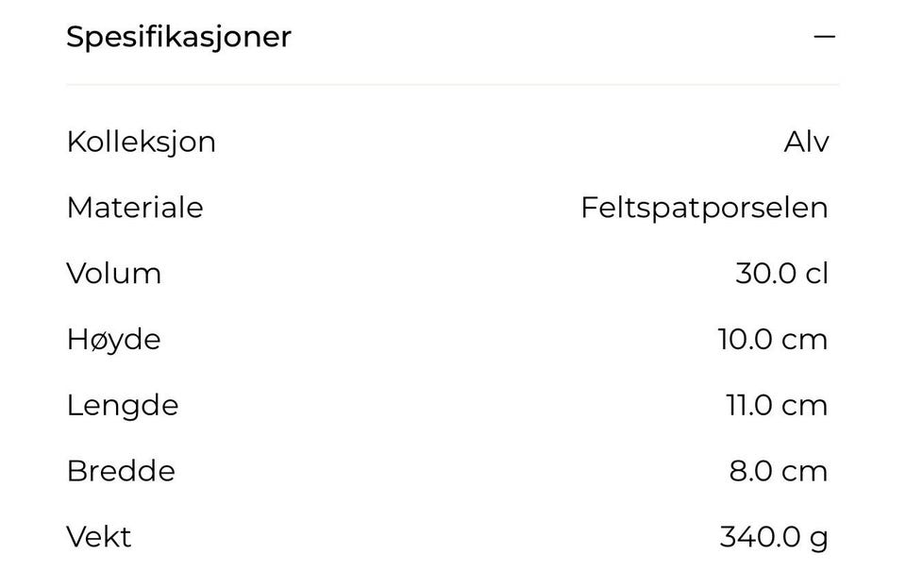906x588 pixels.
Task: Click the Spesifikasjoner heading
Action: click(179, 38)
